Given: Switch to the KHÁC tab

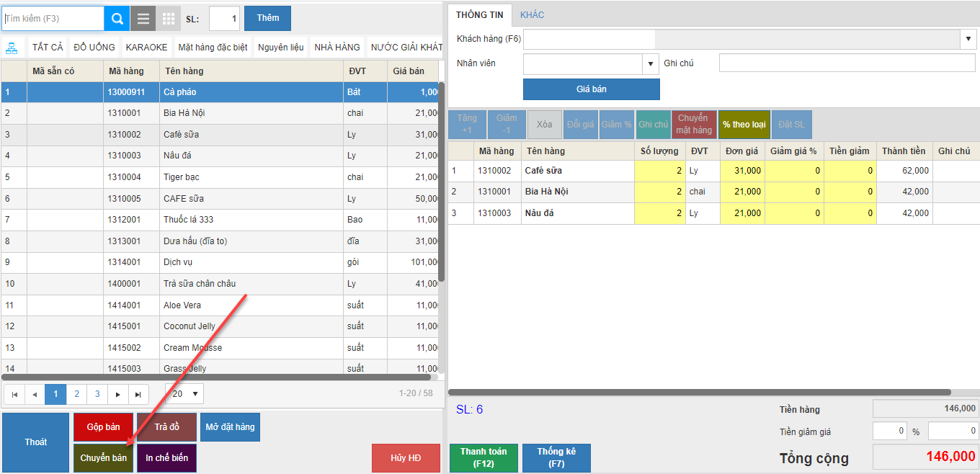Looking at the screenshot, I should pos(533,15).
